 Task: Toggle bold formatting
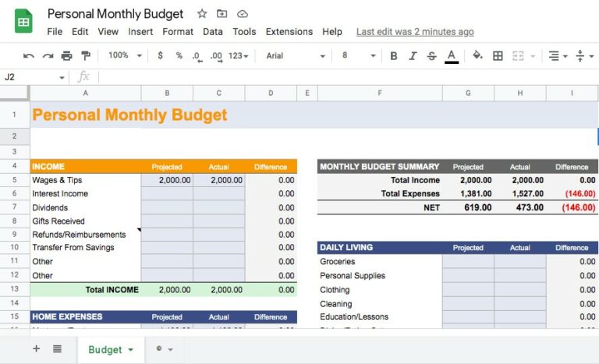[x=393, y=56]
